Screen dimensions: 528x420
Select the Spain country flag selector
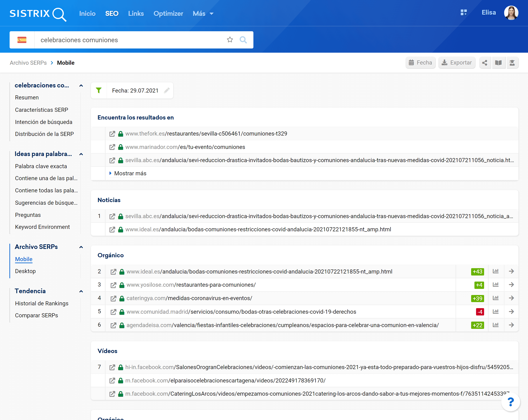(x=22, y=40)
